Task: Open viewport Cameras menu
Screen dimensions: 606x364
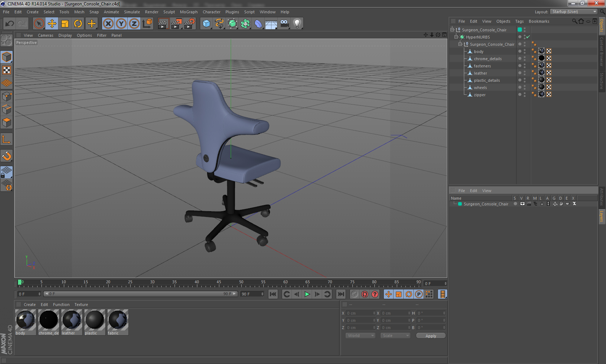Action: [45, 35]
